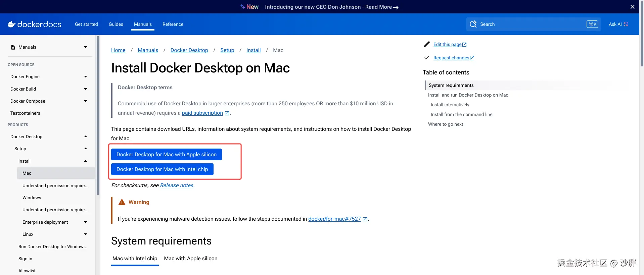This screenshot has height=275, width=644.
Task: Open the paid subscription link
Action: pyautogui.click(x=202, y=113)
